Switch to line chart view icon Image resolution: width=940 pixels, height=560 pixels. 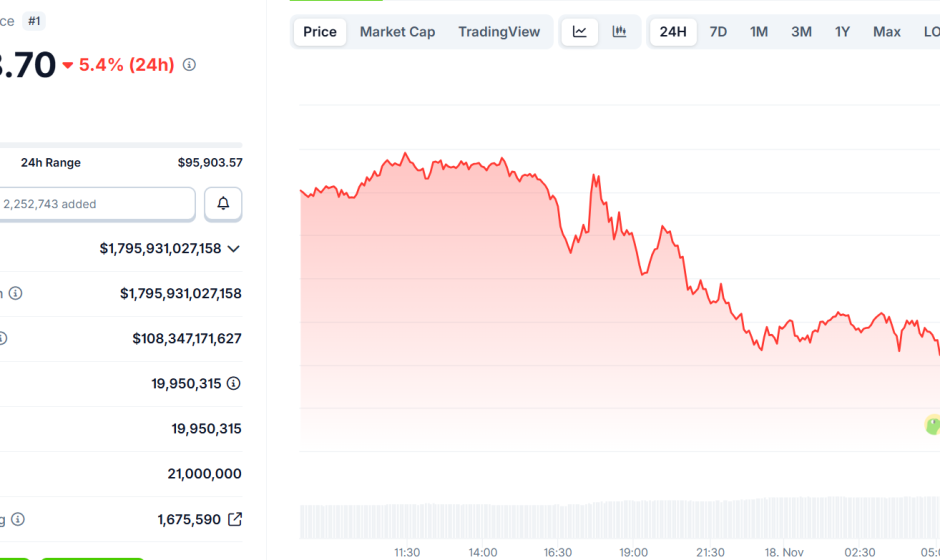[x=580, y=32]
